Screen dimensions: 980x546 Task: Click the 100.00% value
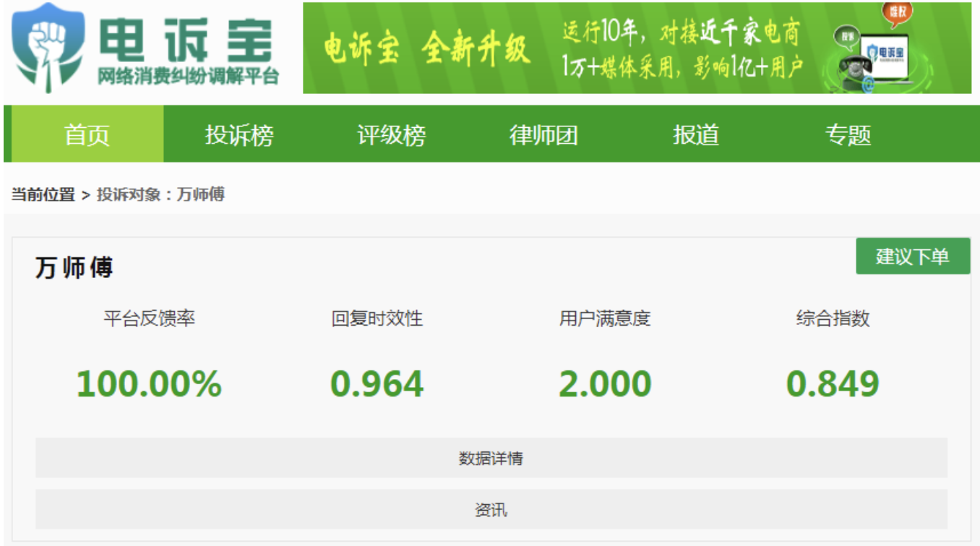(150, 383)
